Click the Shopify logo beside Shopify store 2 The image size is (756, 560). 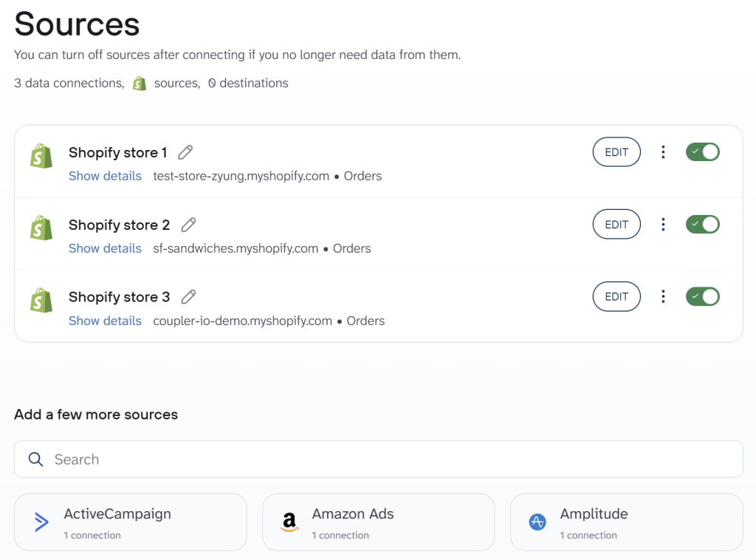point(41,228)
